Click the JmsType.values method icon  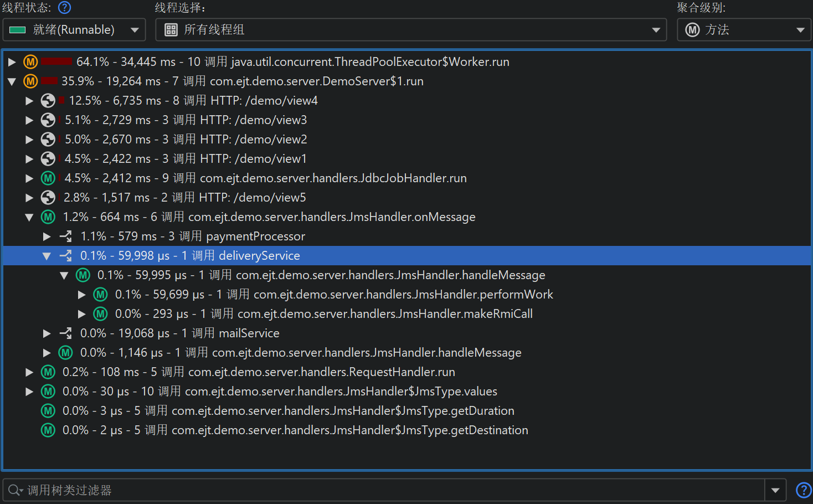point(48,392)
